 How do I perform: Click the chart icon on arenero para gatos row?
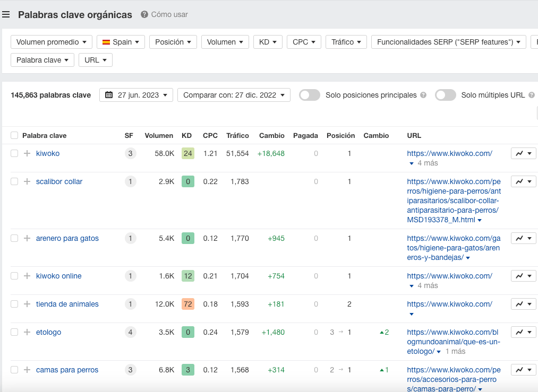pos(519,238)
